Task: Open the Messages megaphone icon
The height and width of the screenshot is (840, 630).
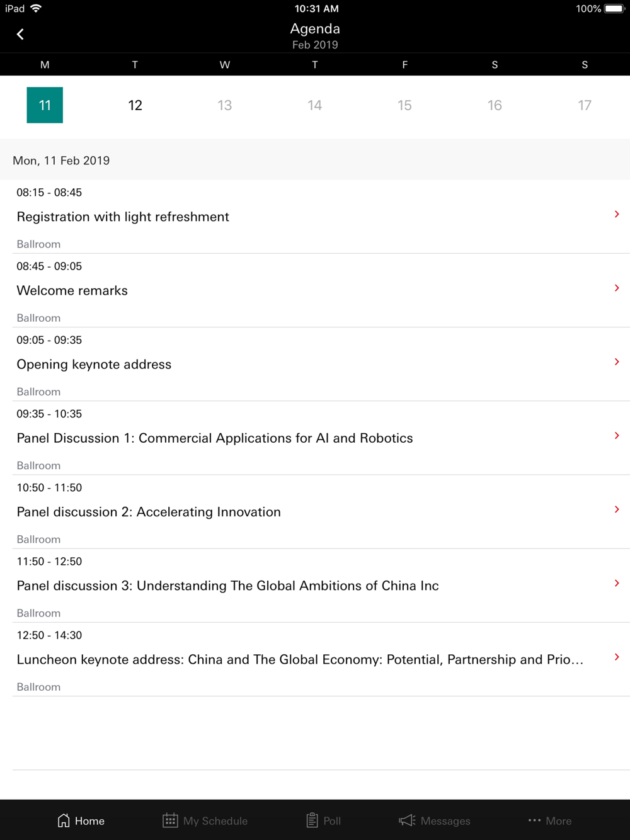Action: point(407,820)
